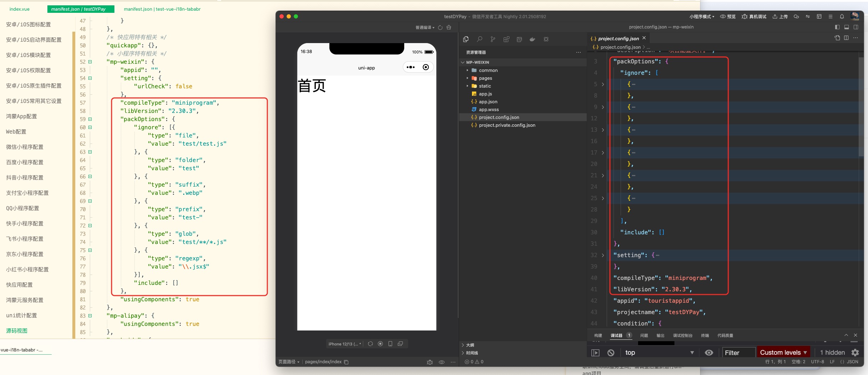Screen dimensions: 868x375
Task: Clear console with the circle-slash icon
Action: coord(611,353)
